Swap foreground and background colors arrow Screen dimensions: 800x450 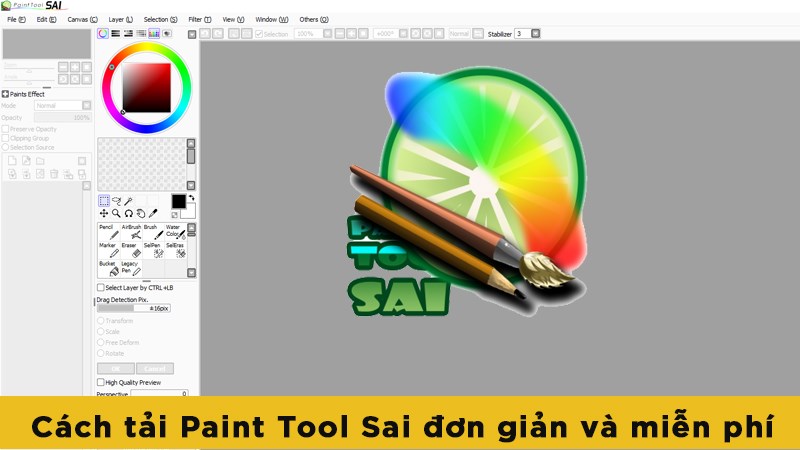click(x=192, y=198)
